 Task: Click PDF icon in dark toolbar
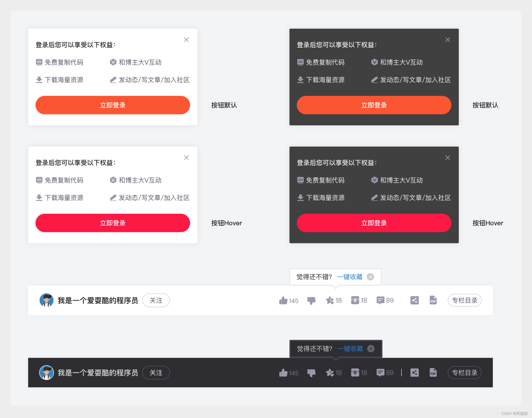click(433, 372)
